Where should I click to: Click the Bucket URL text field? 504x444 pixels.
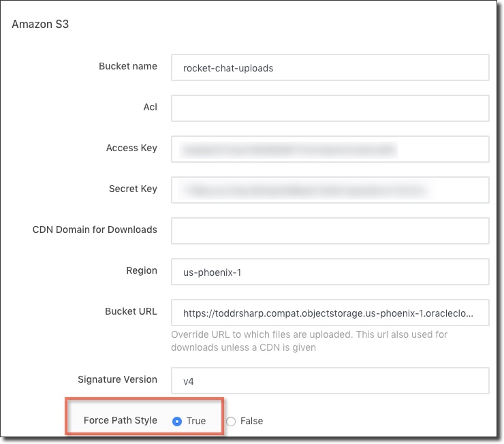pos(330,313)
